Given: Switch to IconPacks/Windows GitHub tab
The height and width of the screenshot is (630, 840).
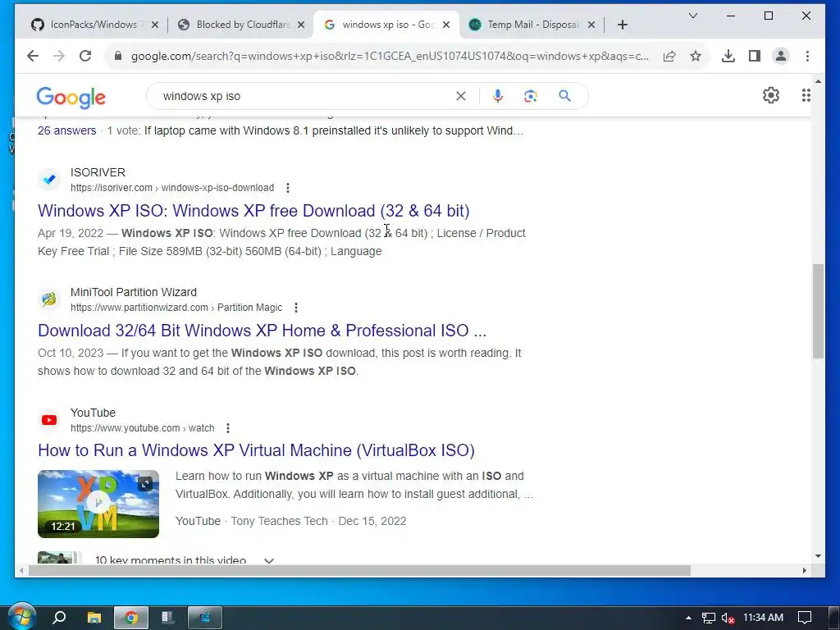Looking at the screenshot, I should click(87, 25).
